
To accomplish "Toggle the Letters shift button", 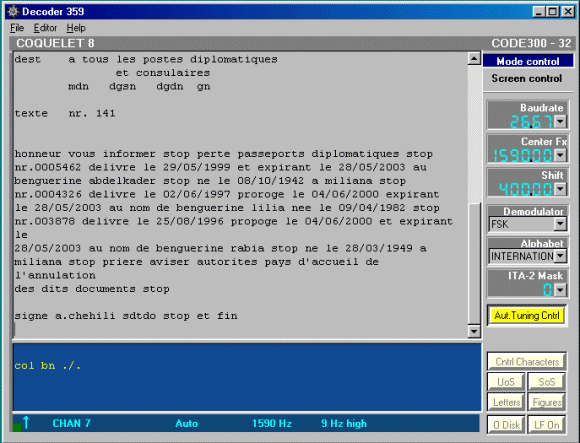I will pyautogui.click(x=506, y=402).
